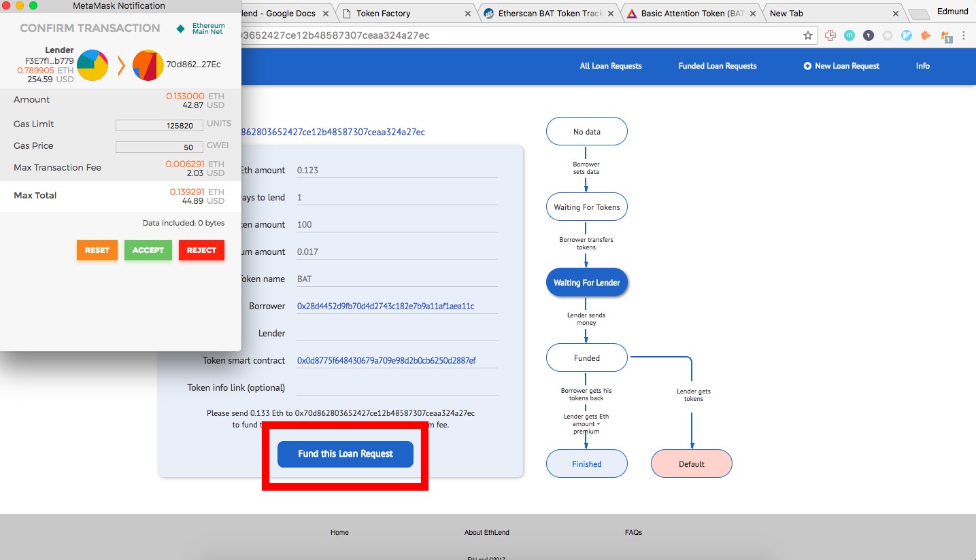Open the blue checkmark extension icon
The image size is (976, 560).
[x=906, y=35]
